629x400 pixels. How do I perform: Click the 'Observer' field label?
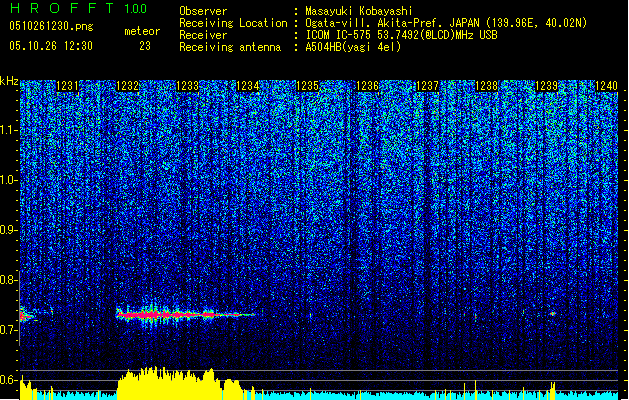tap(203, 11)
